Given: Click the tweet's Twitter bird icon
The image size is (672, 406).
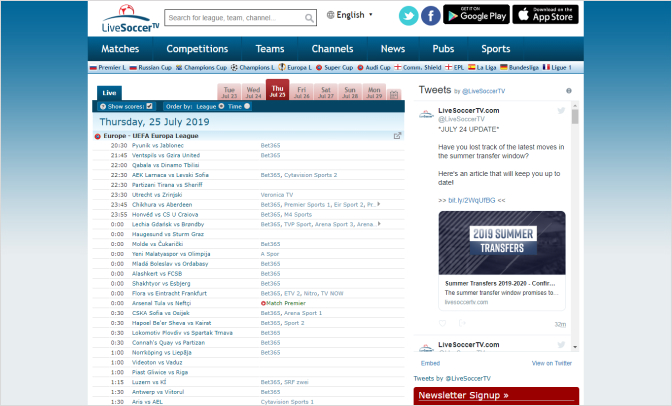Looking at the screenshot, I should coord(561,111).
